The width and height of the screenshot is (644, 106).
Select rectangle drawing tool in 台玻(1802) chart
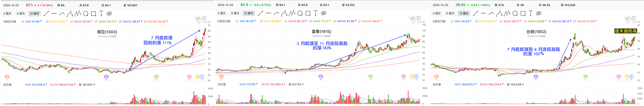(523, 13)
